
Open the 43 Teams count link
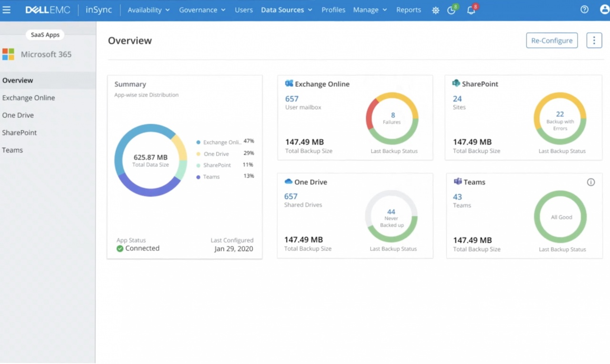[x=457, y=197]
